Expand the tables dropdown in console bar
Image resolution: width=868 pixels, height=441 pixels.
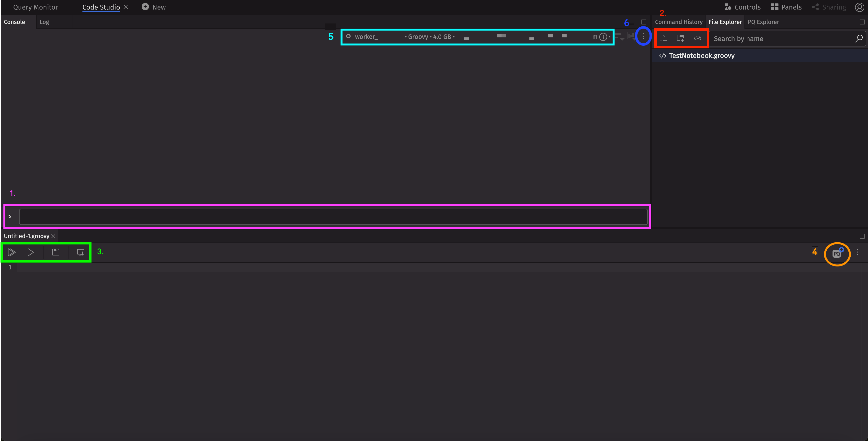tap(619, 37)
